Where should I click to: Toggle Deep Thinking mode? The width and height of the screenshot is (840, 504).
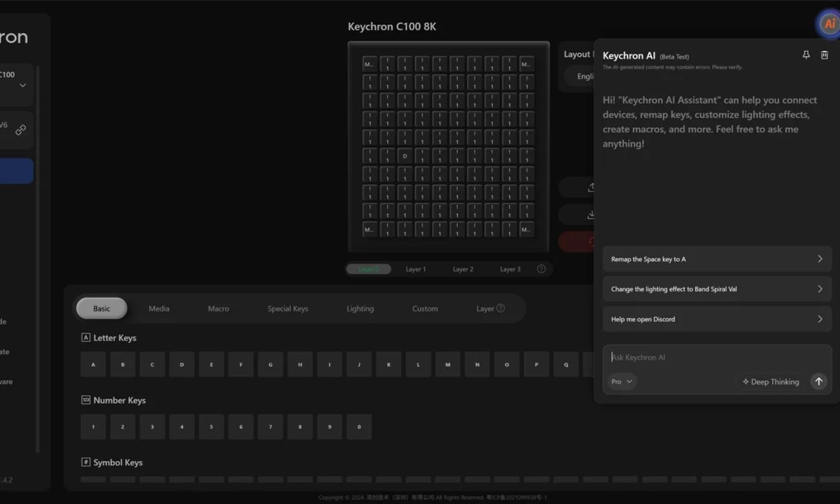tap(770, 381)
